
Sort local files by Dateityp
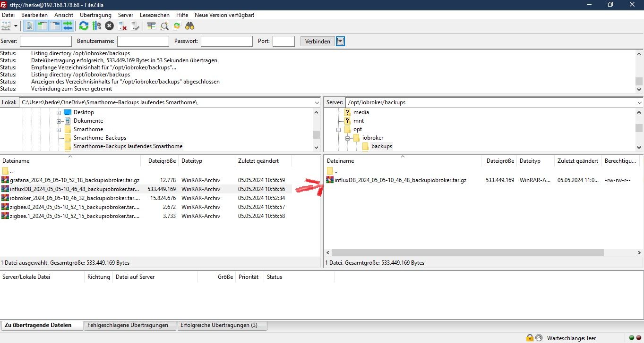pos(206,161)
